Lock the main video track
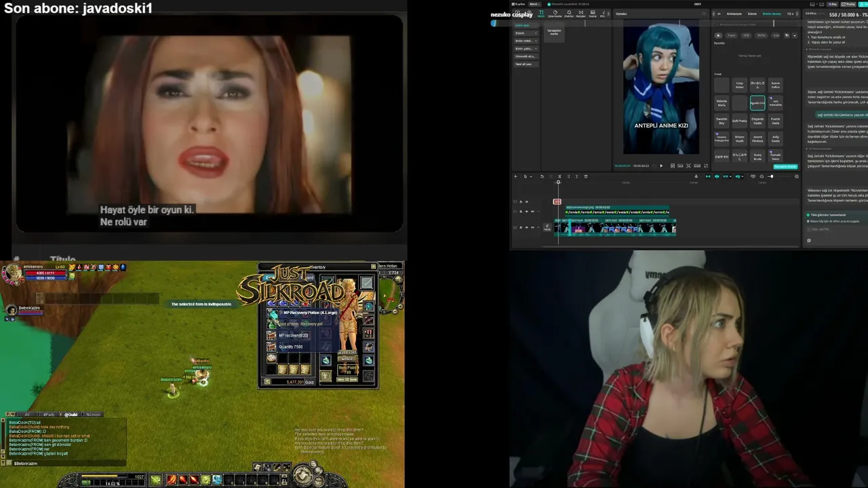This screenshot has height=488, width=868. 521,227
